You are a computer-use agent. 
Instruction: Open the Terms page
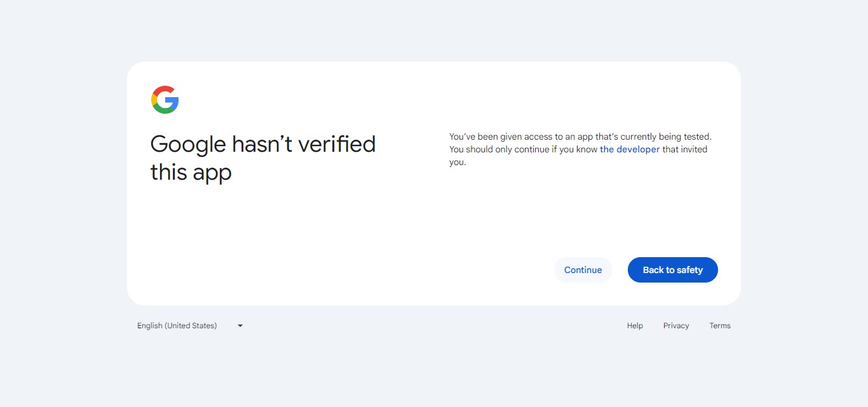pyautogui.click(x=720, y=325)
